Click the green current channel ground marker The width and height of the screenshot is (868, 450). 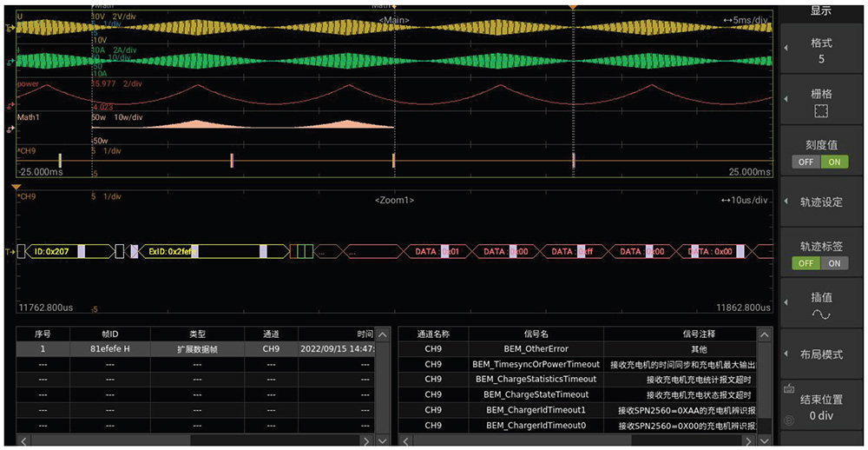(10, 63)
